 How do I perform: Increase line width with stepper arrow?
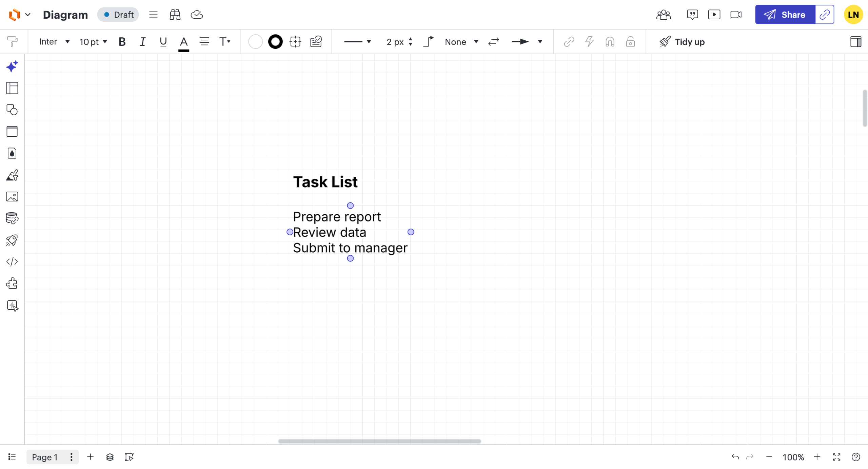[x=411, y=39]
